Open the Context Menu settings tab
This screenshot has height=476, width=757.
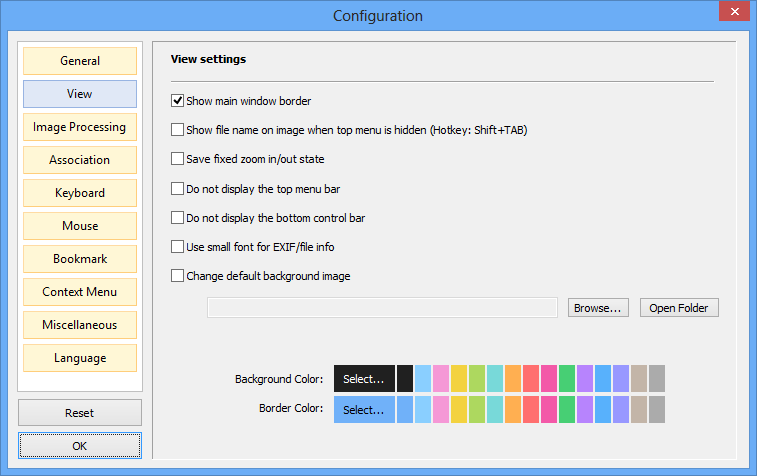click(x=80, y=292)
